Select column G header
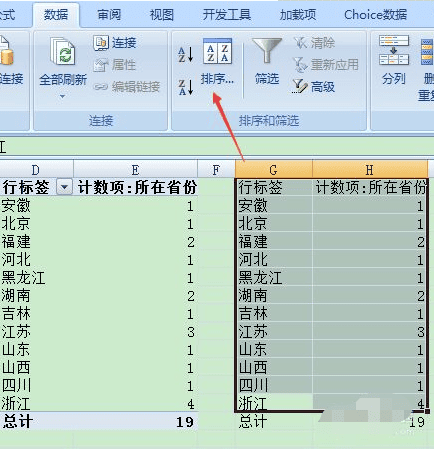The image size is (434, 449). [274, 170]
